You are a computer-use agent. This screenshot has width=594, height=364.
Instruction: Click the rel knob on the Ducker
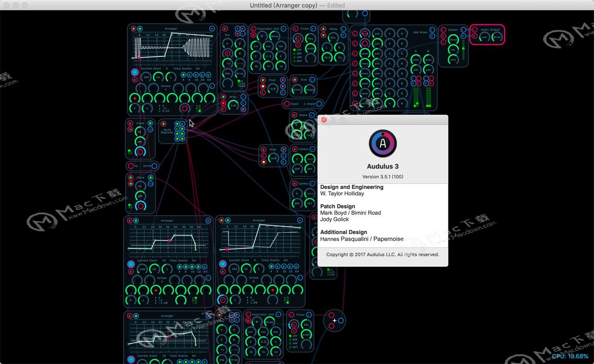click(x=453, y=50)
